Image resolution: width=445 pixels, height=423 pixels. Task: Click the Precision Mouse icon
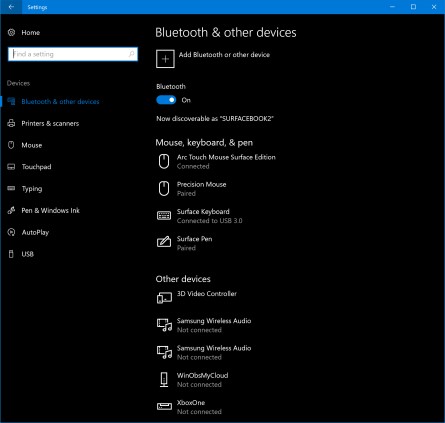tap(164, 189)
